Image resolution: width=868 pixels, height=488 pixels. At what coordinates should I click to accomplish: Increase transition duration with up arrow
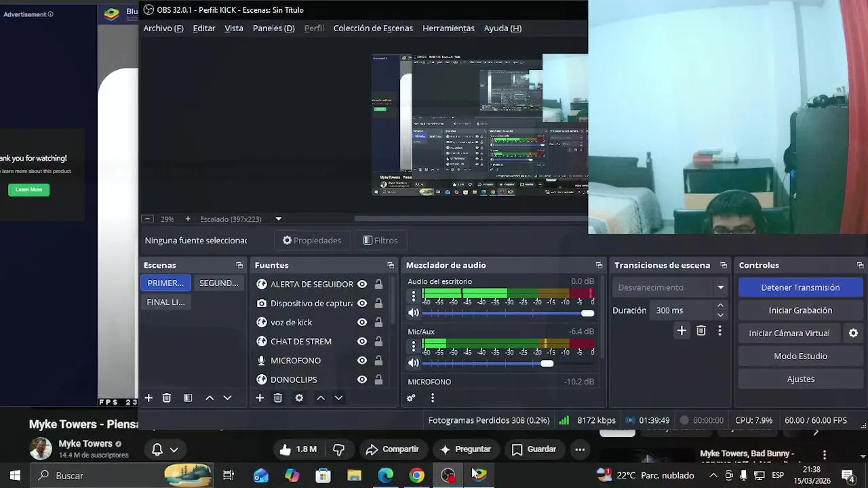pyautogui.click(x=720, y=306)
